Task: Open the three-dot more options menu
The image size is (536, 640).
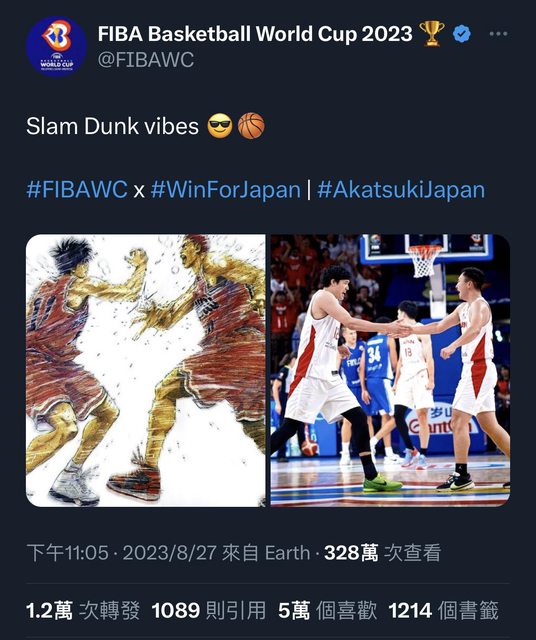Action: (498, 34)
